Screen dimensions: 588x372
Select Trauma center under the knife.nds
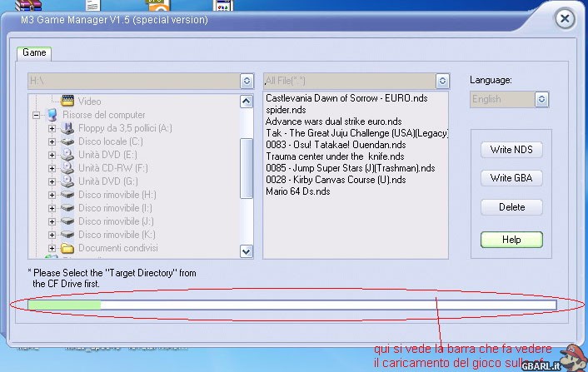(335, 156)
